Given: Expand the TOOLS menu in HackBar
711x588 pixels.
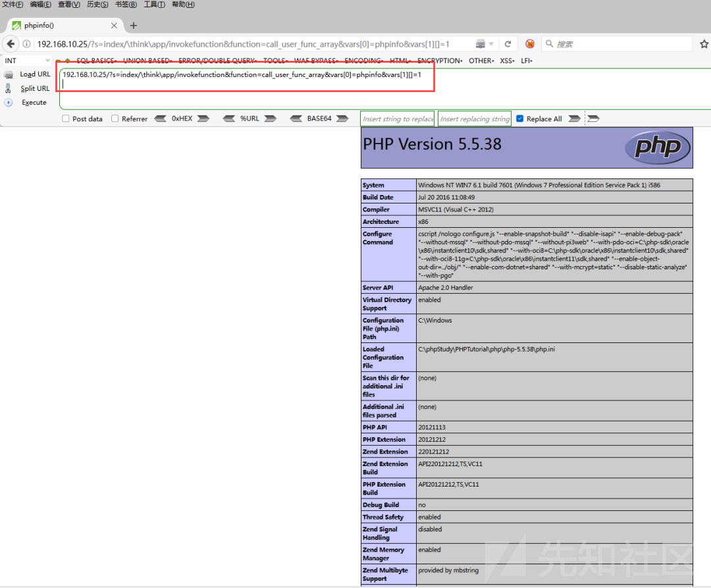Looking at the screenshot, I should 276,61.
